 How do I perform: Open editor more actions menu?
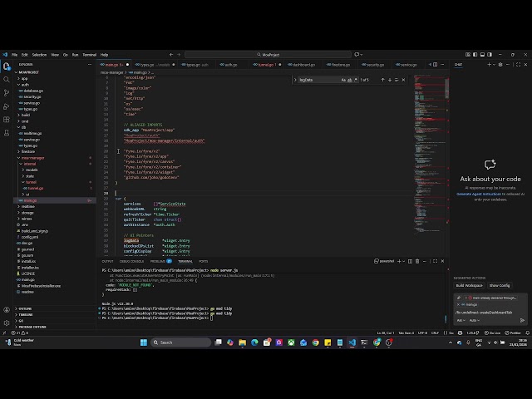442,65
